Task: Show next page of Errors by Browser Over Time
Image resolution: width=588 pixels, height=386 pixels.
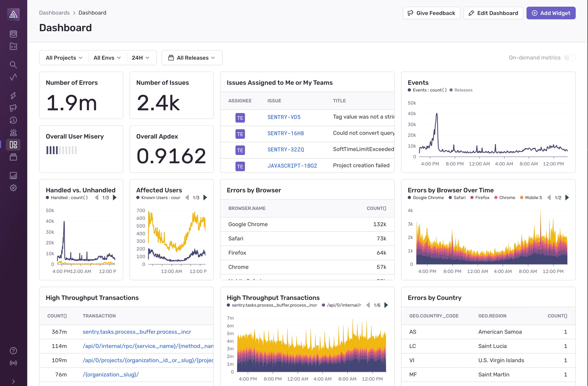Action: 567,197
